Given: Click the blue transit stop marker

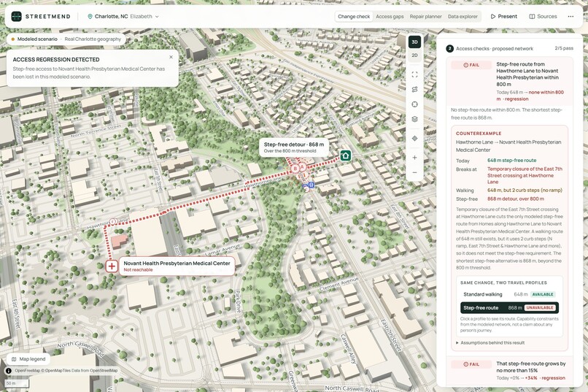Looking at the screenshot, I should tap(312, 185).
